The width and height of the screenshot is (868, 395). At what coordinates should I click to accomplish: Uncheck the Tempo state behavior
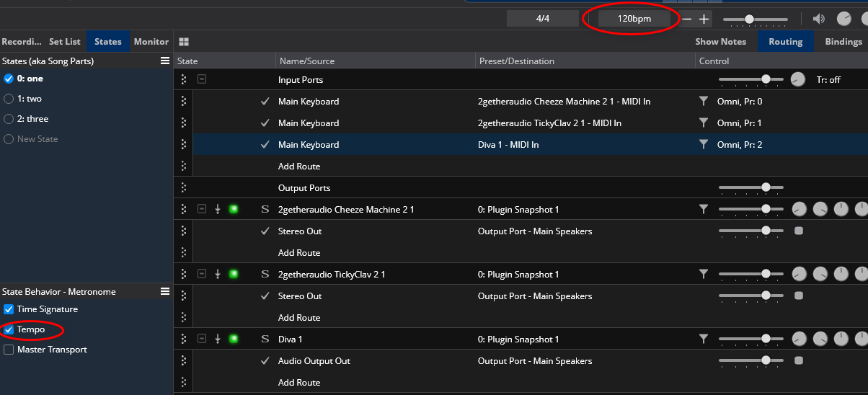click(x=9, y=329)
